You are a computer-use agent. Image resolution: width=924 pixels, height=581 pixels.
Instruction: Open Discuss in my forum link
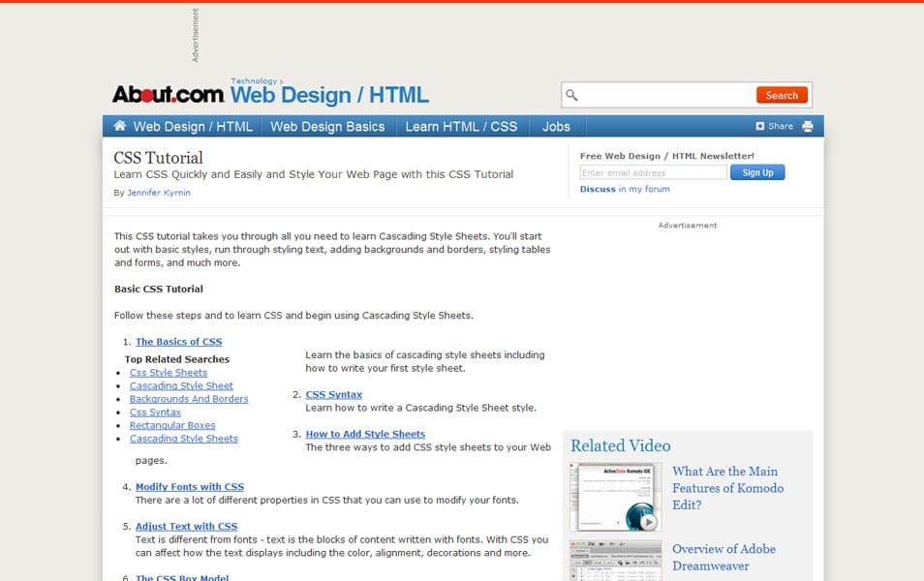coord(625,189)
